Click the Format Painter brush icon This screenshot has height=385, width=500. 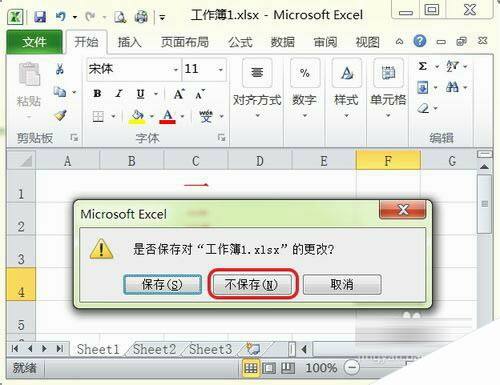click(x=60, y=115)
